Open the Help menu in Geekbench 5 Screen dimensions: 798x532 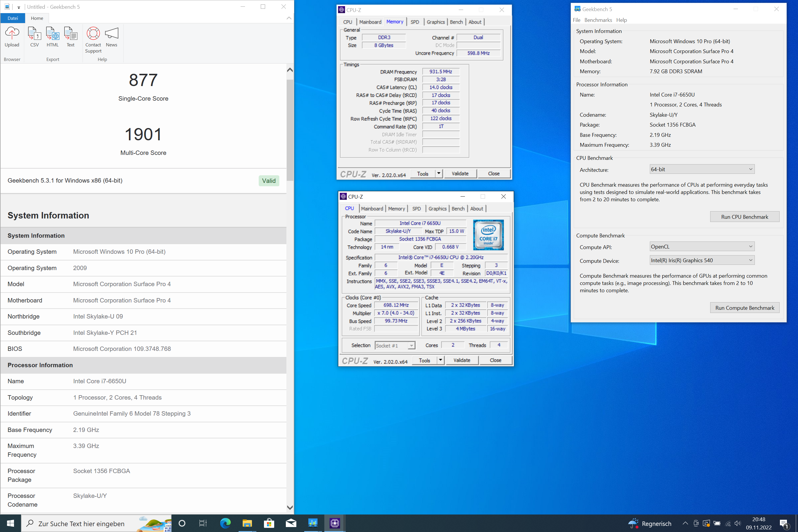tap(621, 20)
